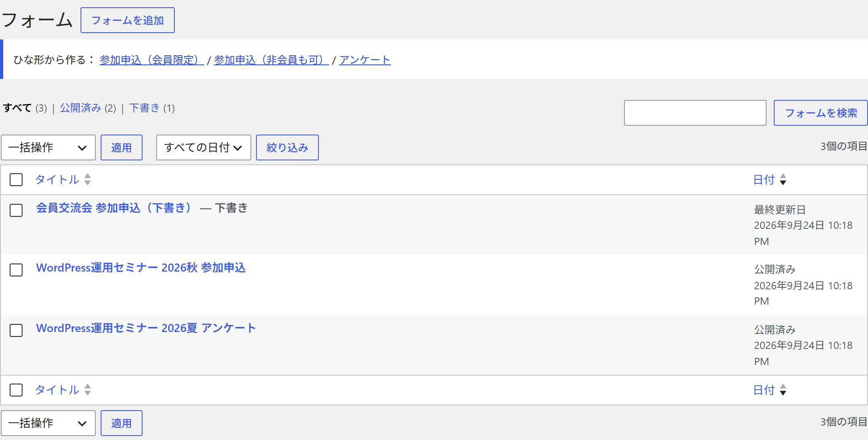The image size is (868, 440).
Task: Check the select-all checkbox in table header
Action: point(16,180)
